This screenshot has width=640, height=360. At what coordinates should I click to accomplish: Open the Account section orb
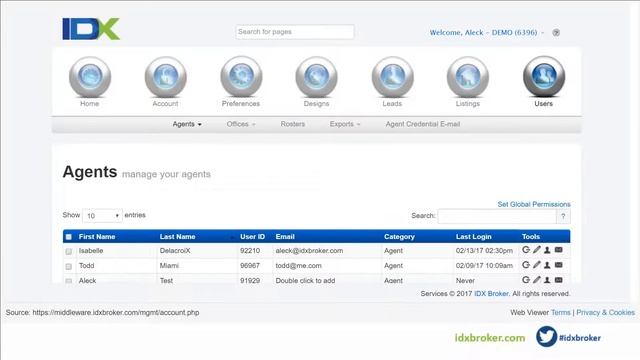165,77
